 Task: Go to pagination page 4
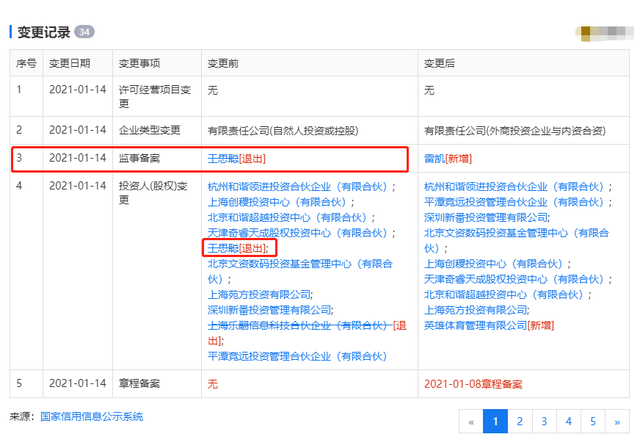pyautogui.click(x=569, y=421)
